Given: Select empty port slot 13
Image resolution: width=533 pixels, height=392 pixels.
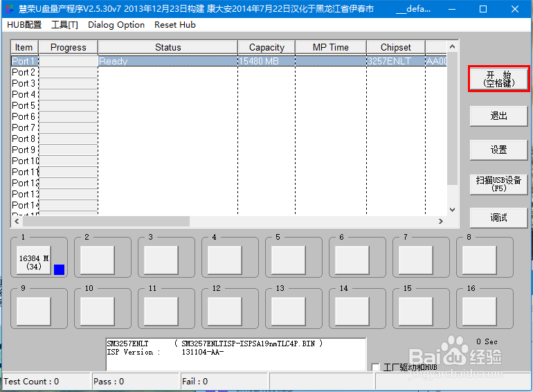Looking at the screenshot, I should click(x=289, y=312).
